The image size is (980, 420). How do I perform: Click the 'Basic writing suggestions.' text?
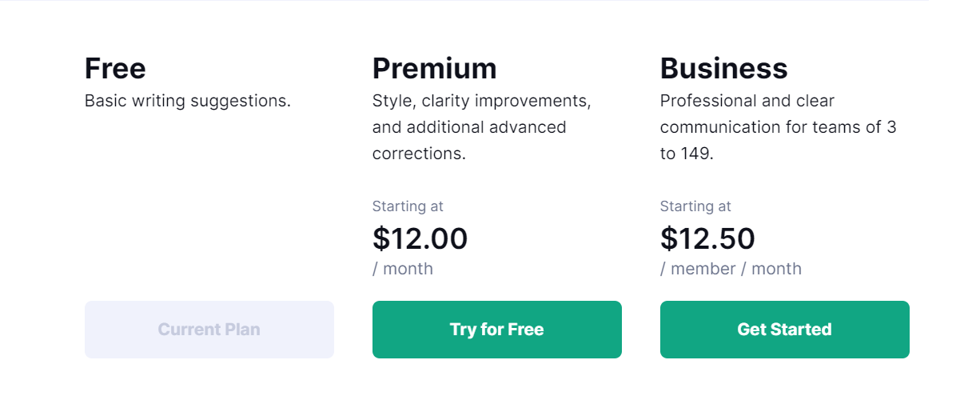tap(187, 102)
